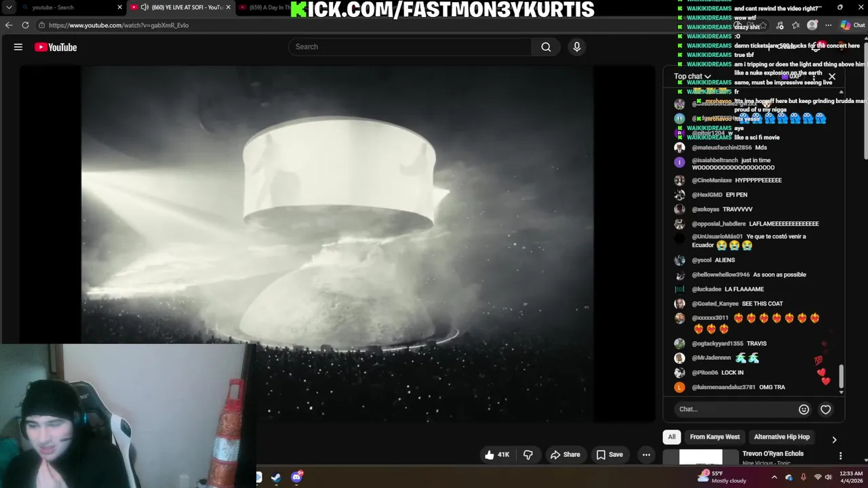Close the 'youtube - Search' tab
The width and height of the screenshot is (868, 488).
click(x=120, y=7)
